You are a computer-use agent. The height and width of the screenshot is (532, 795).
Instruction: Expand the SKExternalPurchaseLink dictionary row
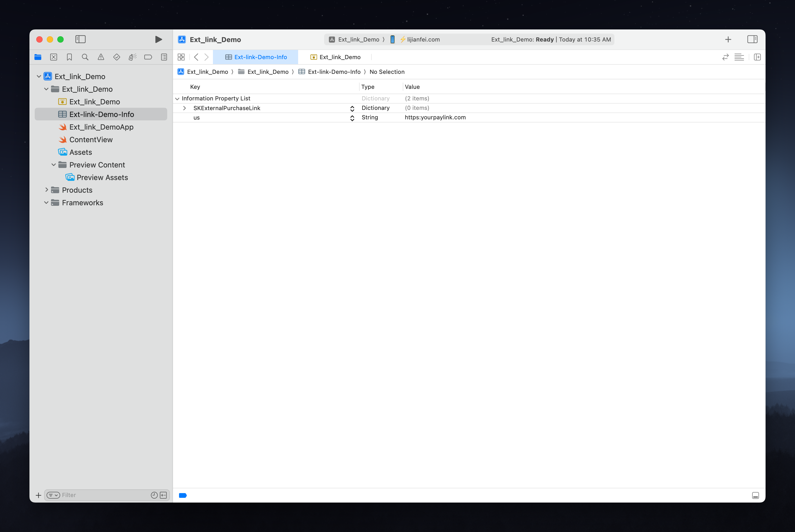point(185,108)
